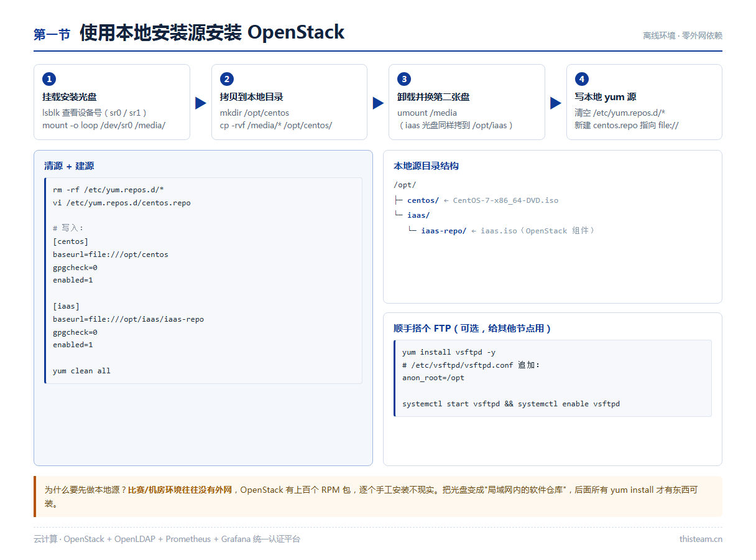The height and width of the screenshot is (560, 756).
Task: Select the 第一节 section label
Action: coord(52,35)
